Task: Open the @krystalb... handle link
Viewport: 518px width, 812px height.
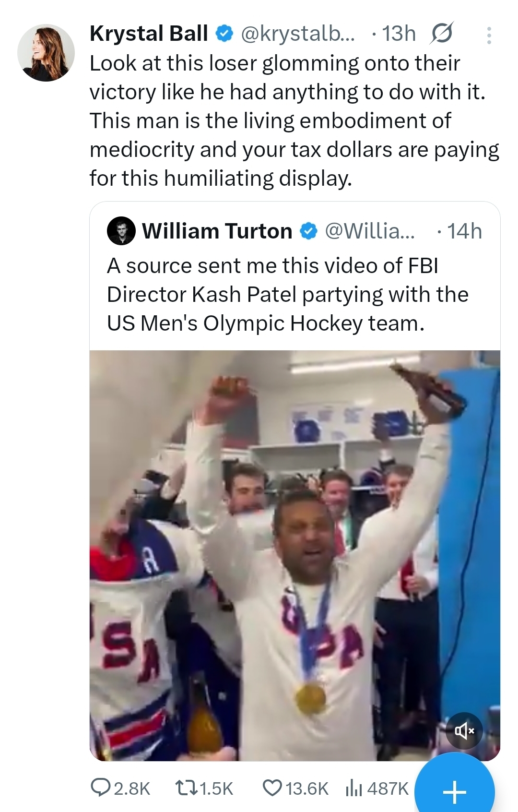Action: (x=297, y=34)
